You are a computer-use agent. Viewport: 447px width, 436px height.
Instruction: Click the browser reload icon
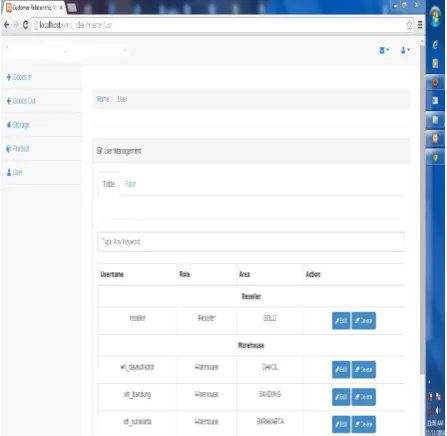pos(25,25)
